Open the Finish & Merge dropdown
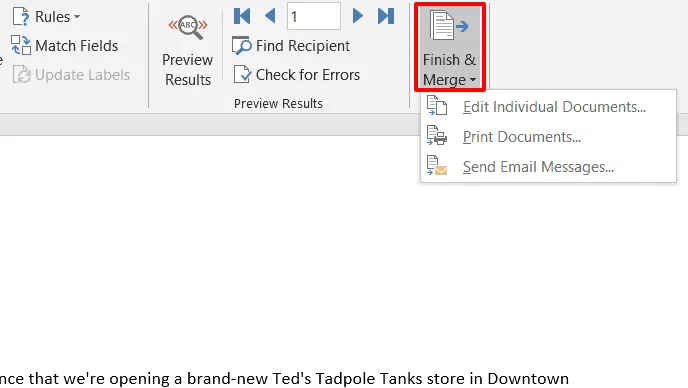Viewport: 688px width, 388px height. (x=450, y=47)
